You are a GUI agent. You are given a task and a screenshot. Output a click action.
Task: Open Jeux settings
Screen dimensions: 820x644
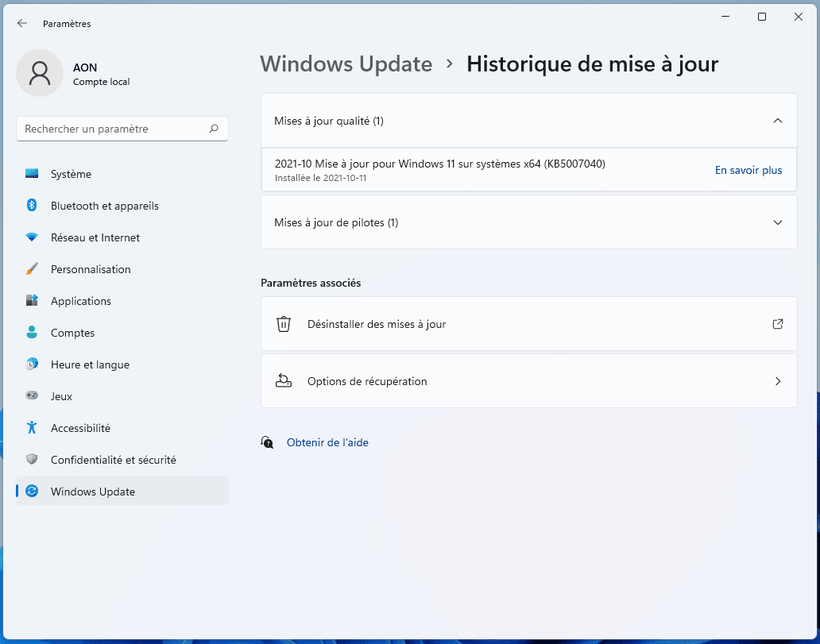click(122, 396)
